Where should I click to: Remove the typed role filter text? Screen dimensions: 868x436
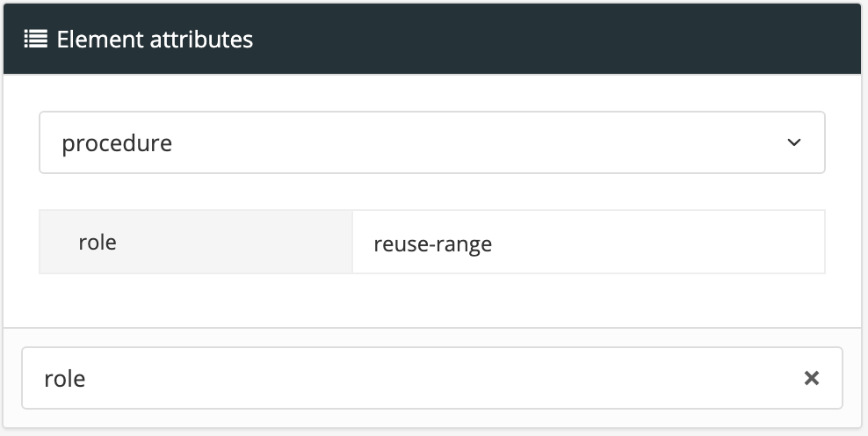tap(812, 378)
